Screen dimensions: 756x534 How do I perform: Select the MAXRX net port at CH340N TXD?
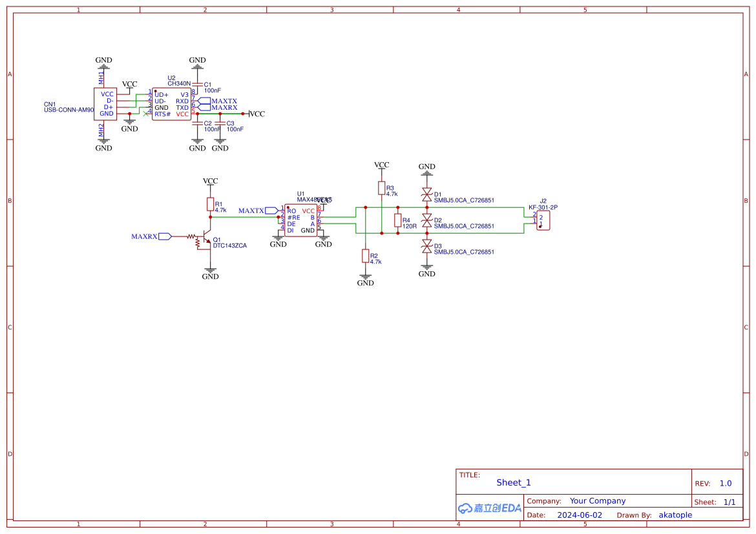(218, 107)
